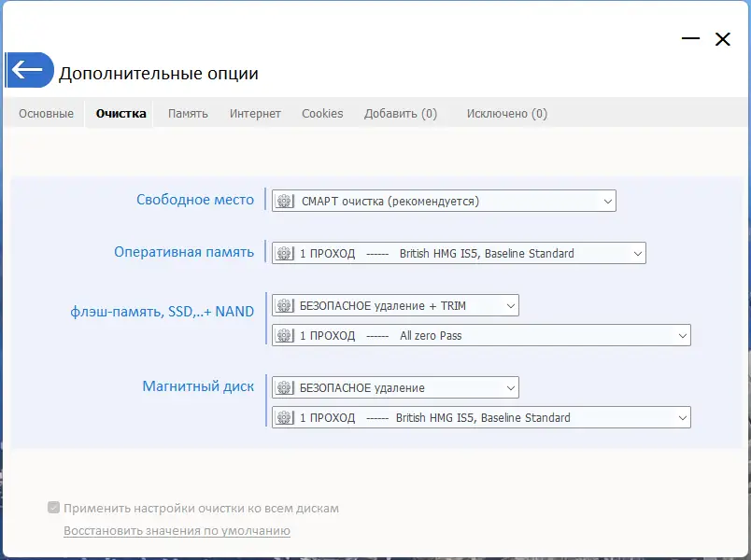Open the Исключено (0) tab

coord(507,114)
